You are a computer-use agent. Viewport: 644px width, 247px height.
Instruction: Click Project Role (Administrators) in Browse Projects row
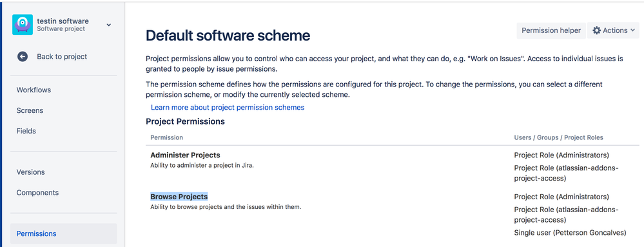coord(561,197)
